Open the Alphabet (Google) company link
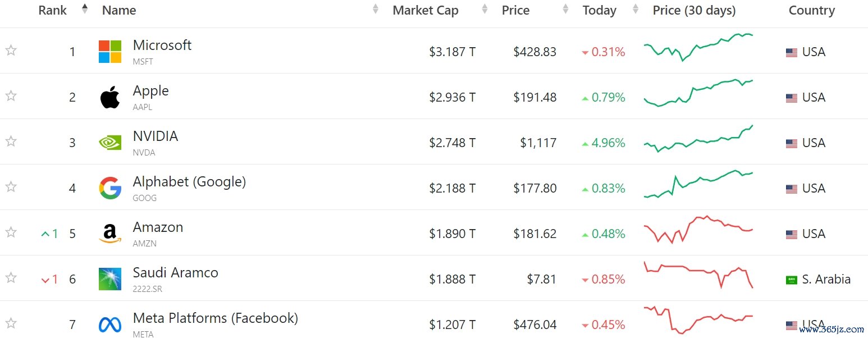The width and height of the screenshot is (868, 338). (189, 182)
